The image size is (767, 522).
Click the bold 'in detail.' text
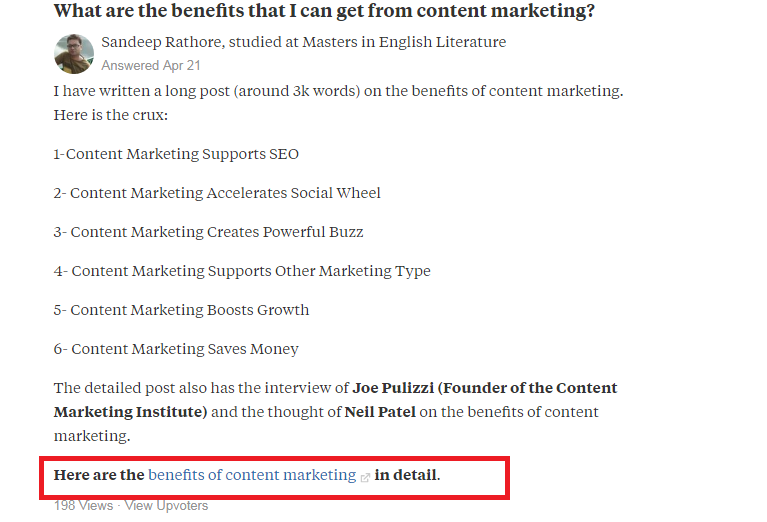coord(407,475)
